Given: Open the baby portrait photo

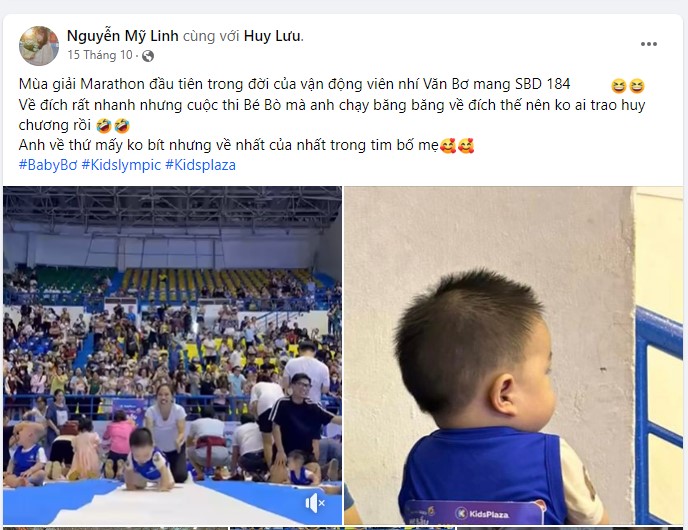Looking at the screenshot, I should click(x=513, y=355).
